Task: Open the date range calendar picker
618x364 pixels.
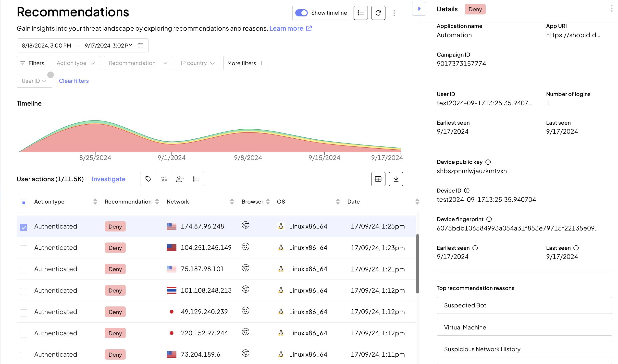Action: (x=140, y=45)
